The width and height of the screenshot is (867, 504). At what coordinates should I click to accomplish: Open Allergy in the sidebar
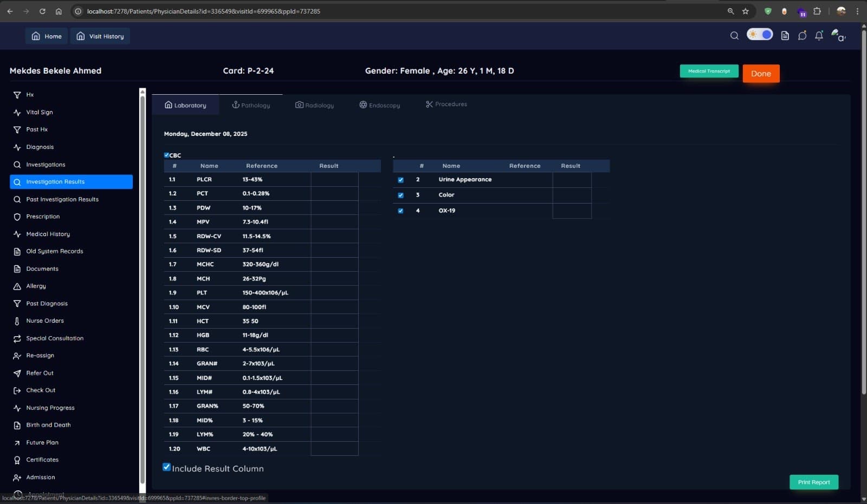pos(71,286)
